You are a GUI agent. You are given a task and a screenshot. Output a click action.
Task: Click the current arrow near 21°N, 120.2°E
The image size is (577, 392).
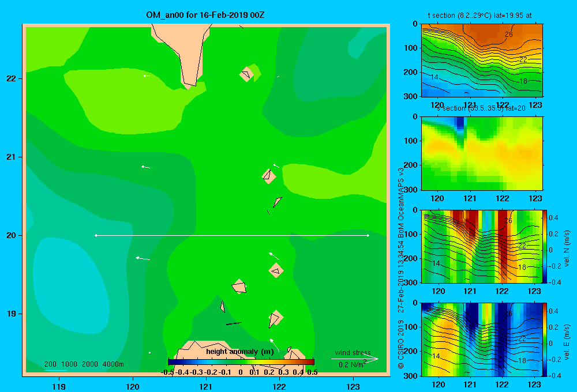(x=146, y=167)
